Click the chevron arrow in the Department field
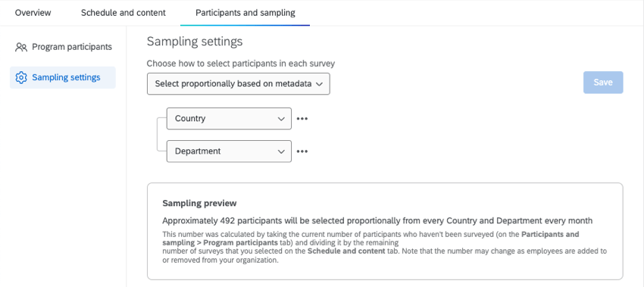 [x=281, y=151]
